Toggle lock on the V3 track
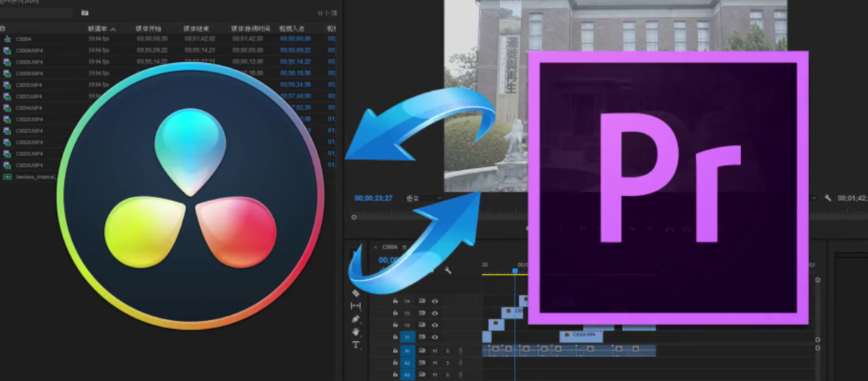The image size is (868, 381). click(395, 313)
